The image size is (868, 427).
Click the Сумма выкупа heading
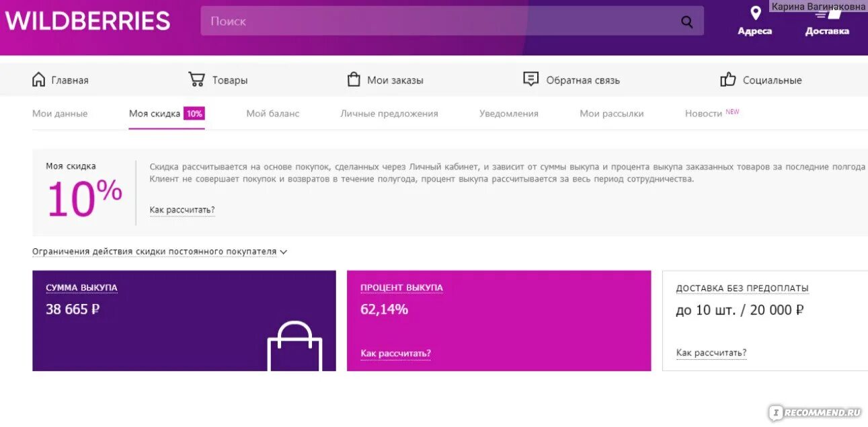tap(81, 287)
